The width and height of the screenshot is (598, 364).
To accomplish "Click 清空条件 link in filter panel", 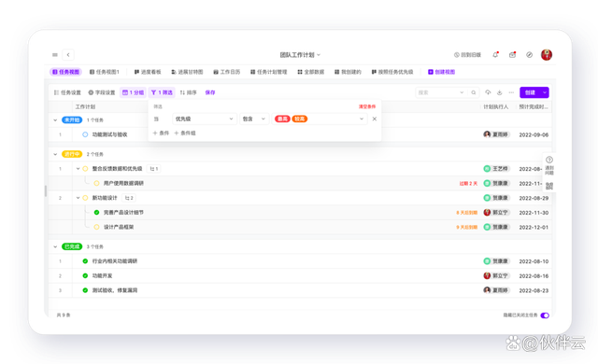I will point(367,106).
